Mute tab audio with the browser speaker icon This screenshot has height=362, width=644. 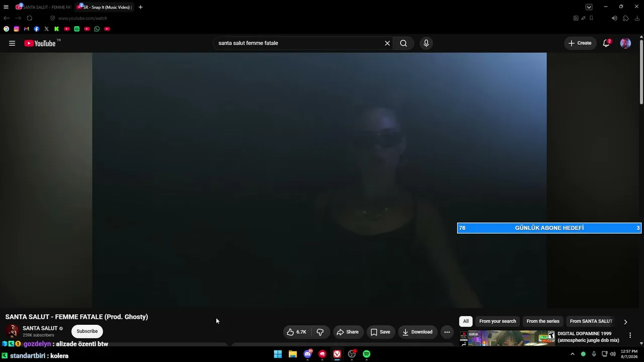tap(614, 18)
